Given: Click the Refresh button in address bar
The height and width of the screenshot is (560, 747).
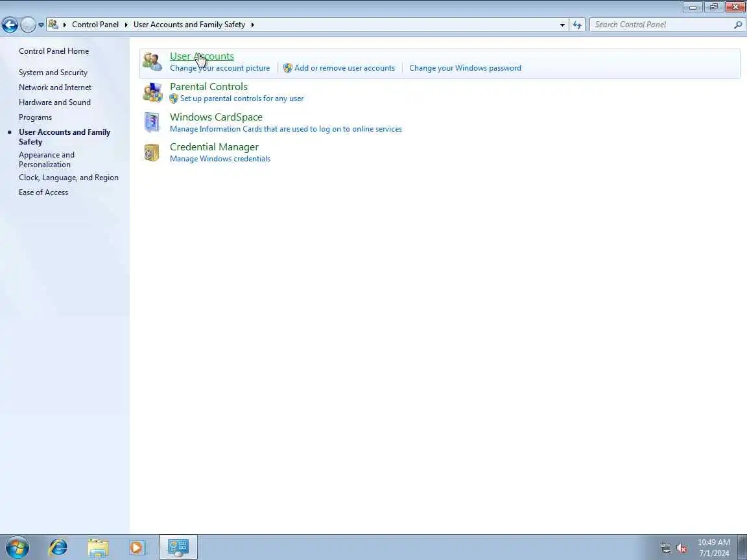Looking at the screenshot, I should click(577, 25).
